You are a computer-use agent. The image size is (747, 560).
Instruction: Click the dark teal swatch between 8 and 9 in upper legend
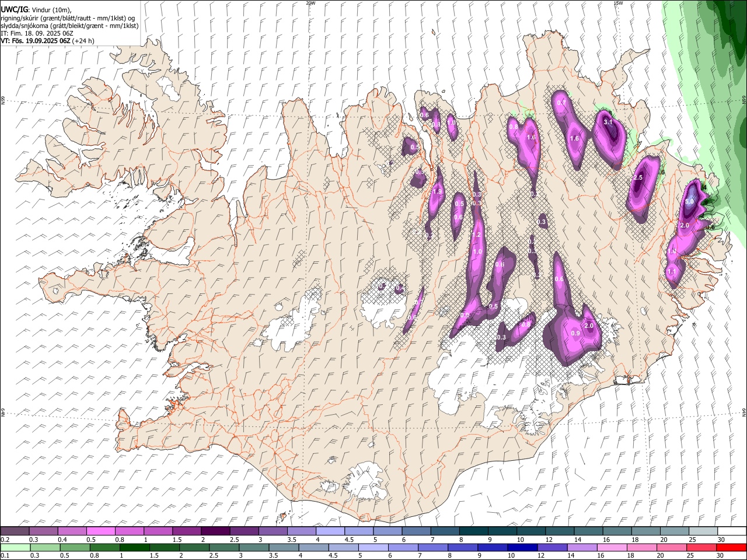tap(473, 531)
